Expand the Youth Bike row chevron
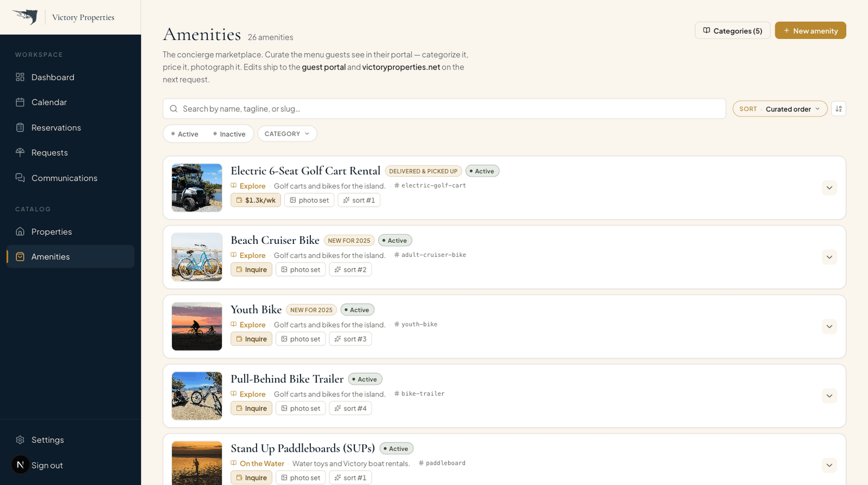This screenshot has width=868, height=485. (830, 326)
